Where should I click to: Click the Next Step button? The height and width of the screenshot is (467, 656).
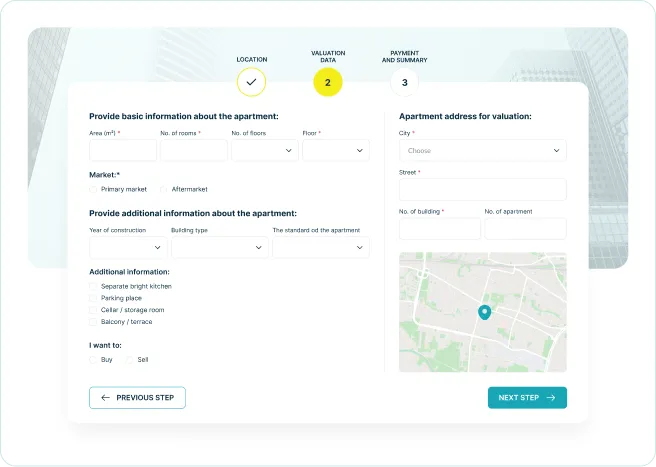(527, 398)
